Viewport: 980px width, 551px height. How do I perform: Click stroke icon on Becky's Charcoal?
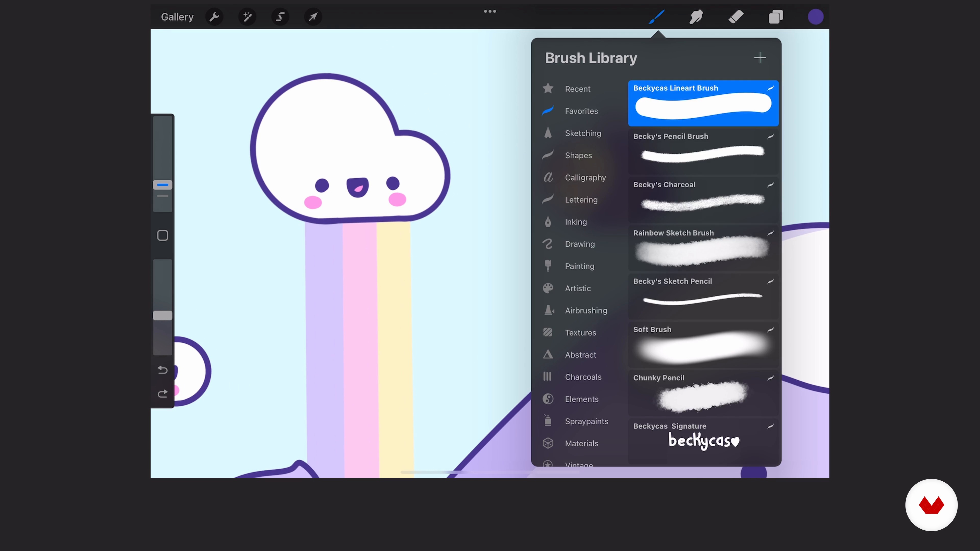click(770, 185)
